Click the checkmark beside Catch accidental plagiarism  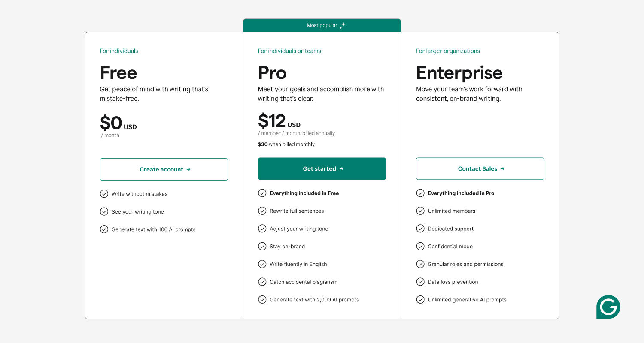click(x=262, y=282)
